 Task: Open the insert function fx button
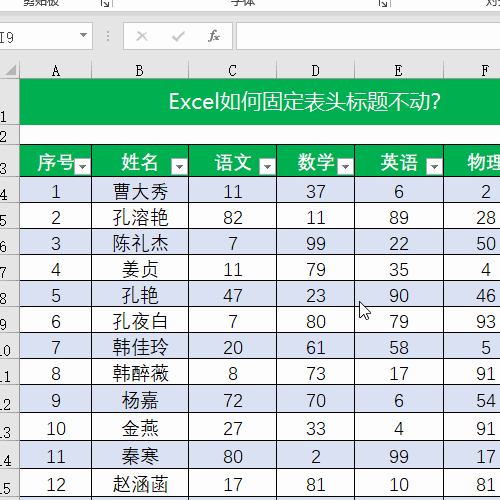click(x=214, y=36)
